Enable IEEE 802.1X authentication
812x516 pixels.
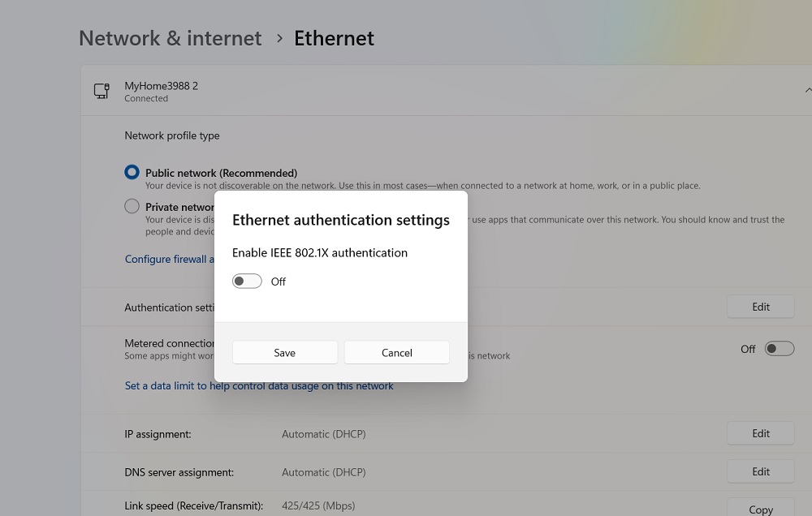247,281
